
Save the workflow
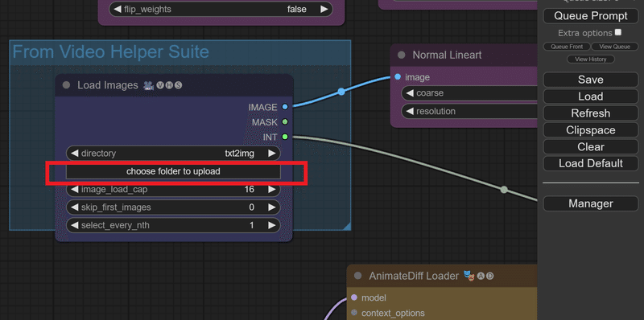[591, 80]
